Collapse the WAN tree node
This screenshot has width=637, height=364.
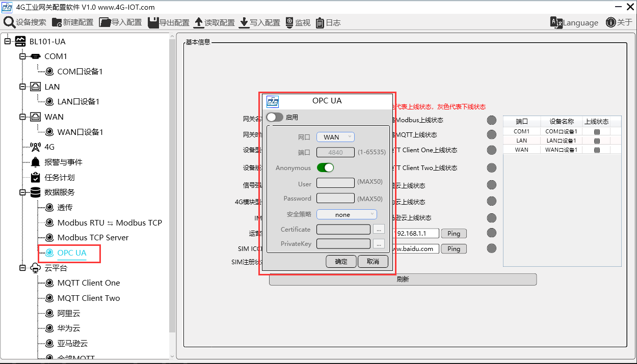coord(22,117)
